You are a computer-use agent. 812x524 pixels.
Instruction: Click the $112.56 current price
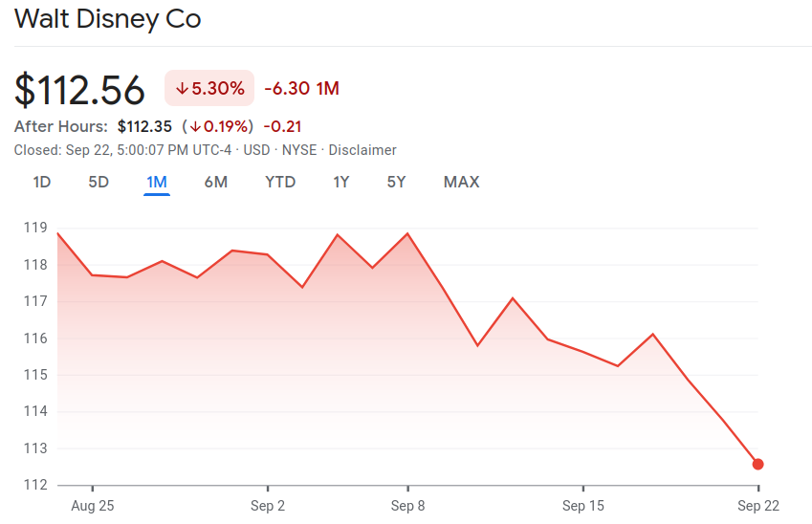(80, 90)
